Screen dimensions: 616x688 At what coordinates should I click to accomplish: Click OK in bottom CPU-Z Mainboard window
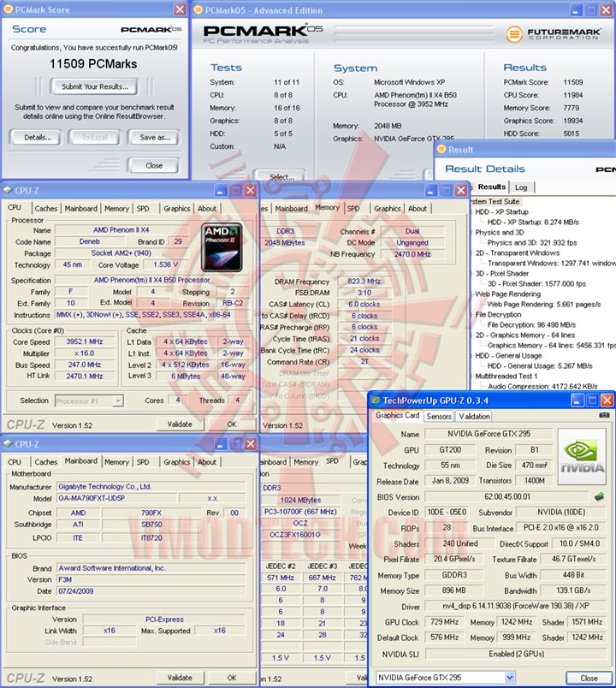(232, 678)
